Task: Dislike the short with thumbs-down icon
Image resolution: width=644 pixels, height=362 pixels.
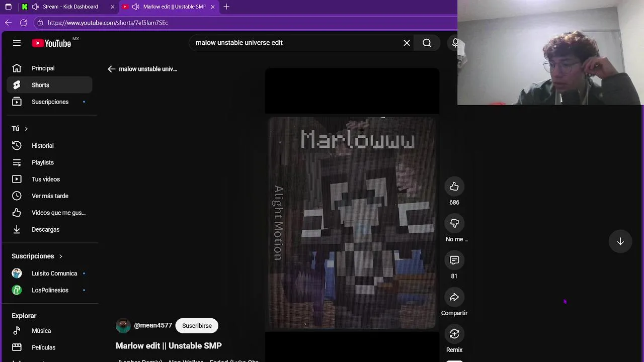Action: coord(454,223)
